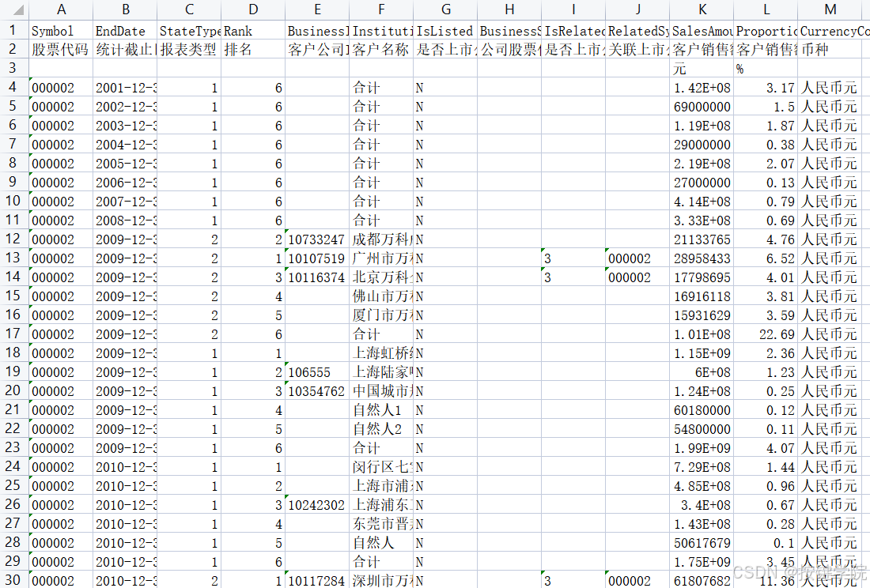Select proportion cell 22.69
This screenshot has width=870, height=588.
(766, 334)
